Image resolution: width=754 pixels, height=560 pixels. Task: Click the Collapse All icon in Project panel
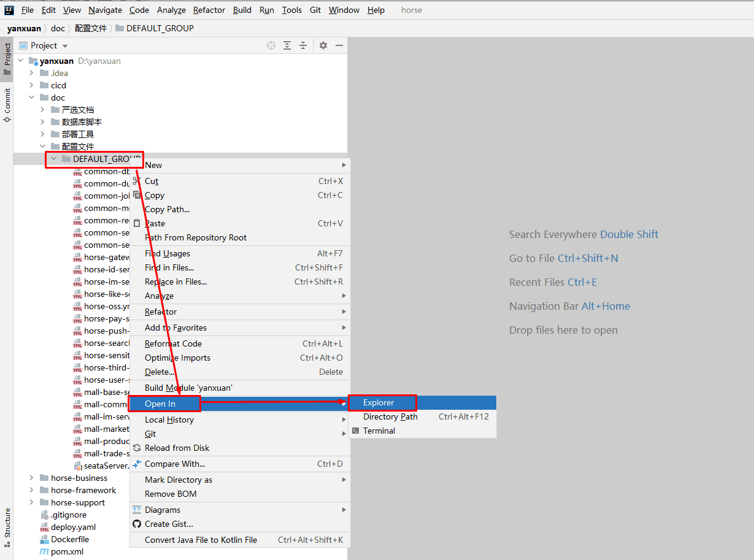tap(303, 45)
